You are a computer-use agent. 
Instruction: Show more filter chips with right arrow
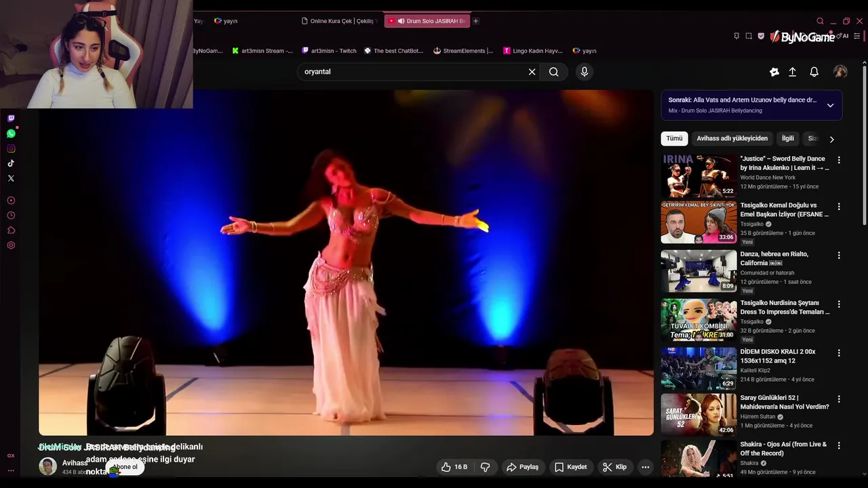831,139
